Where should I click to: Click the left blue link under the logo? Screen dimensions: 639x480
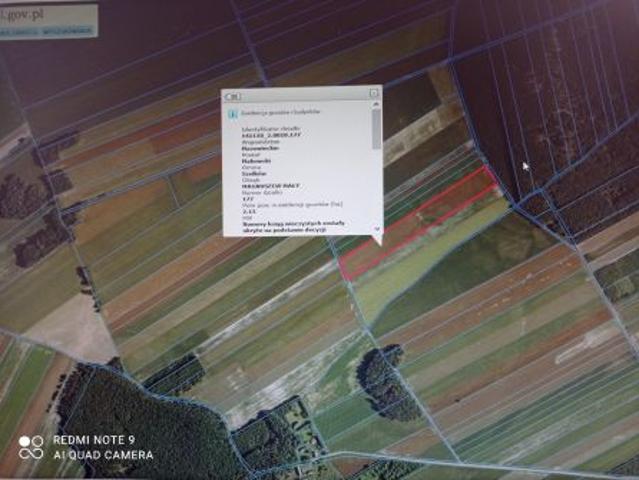click(x=20, y=32)
